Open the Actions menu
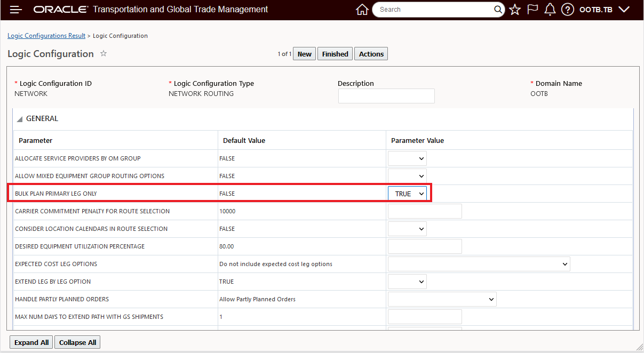The height and width of the screenshot is (353, 644). click(x=371, y=54)
